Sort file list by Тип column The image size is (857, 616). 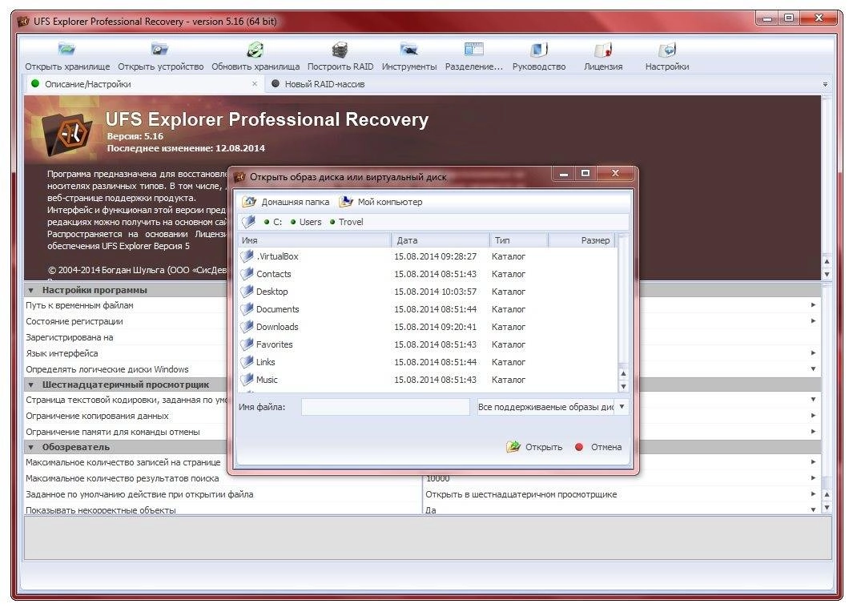pos(519,240)
